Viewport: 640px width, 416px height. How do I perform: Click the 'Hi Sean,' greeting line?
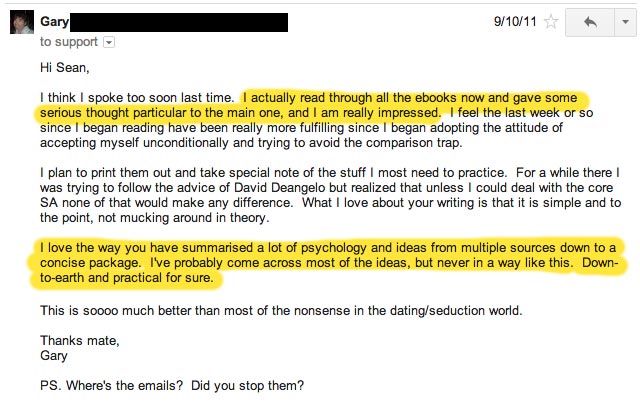click(x=64, y=67)
